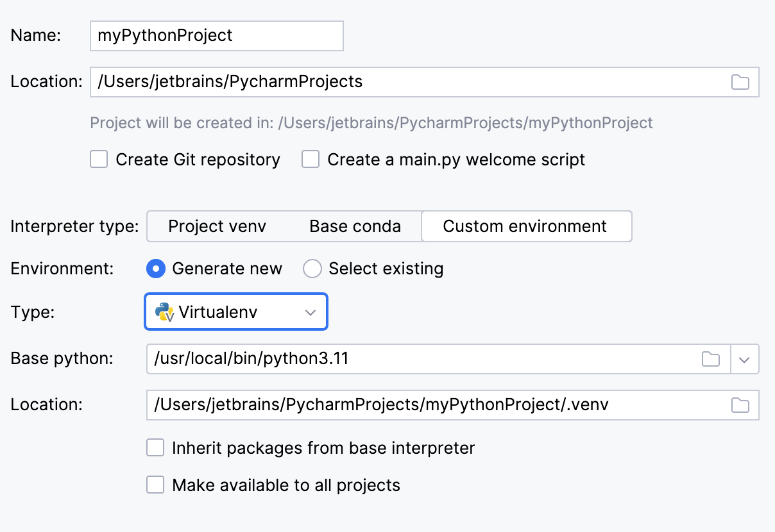The width and height of the screenshot is (775, 532).
Task: Enable Create Git repository
Action: (98, 159)
